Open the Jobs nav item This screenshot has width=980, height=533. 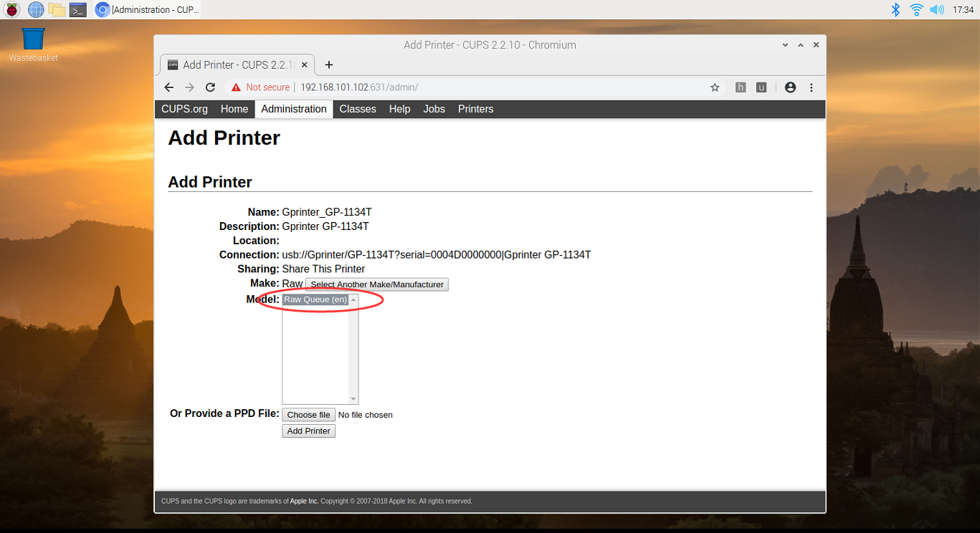coord(434,109)
